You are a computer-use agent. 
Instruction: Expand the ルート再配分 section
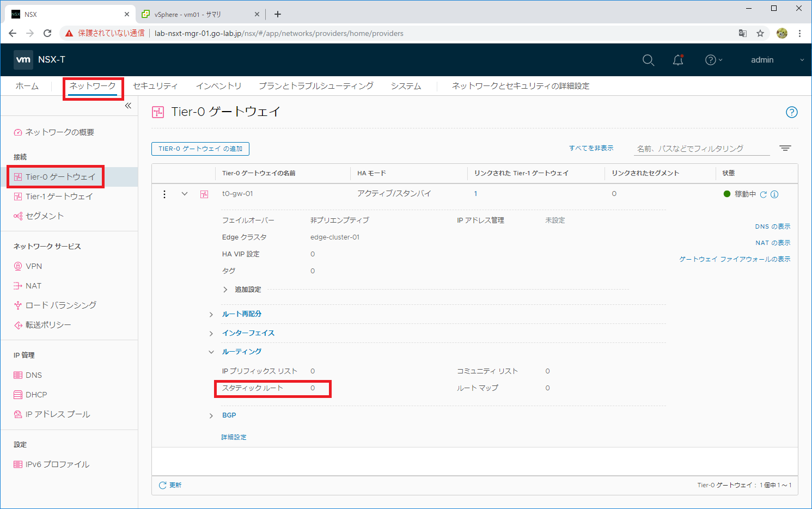coord(211,315)
